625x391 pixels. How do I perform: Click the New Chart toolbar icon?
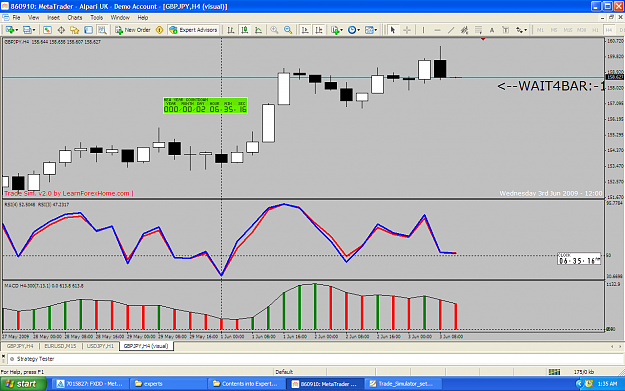(x=10, y=30)
